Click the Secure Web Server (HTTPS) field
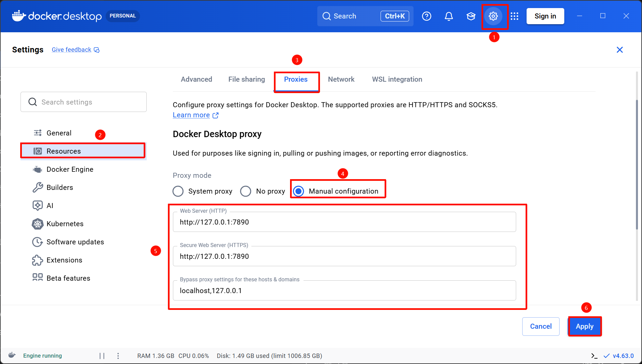 pyautogui.click(x=344, y=256)
